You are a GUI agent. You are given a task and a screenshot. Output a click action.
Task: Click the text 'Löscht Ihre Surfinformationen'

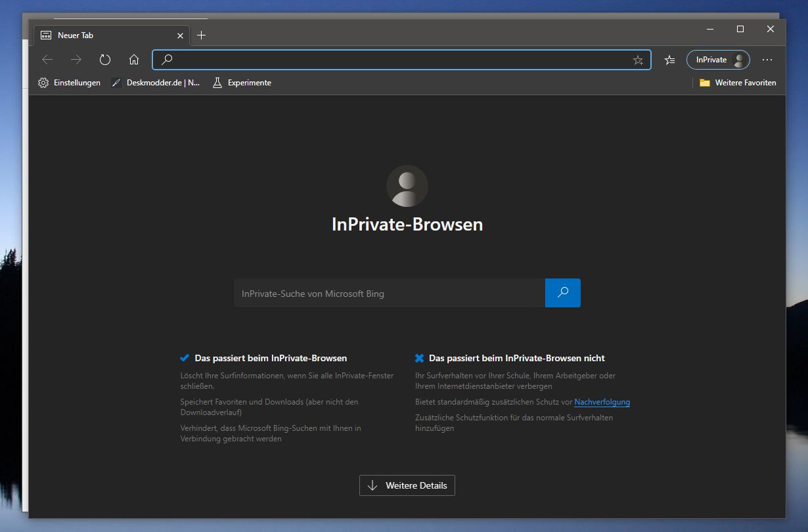tap(287, 381)
